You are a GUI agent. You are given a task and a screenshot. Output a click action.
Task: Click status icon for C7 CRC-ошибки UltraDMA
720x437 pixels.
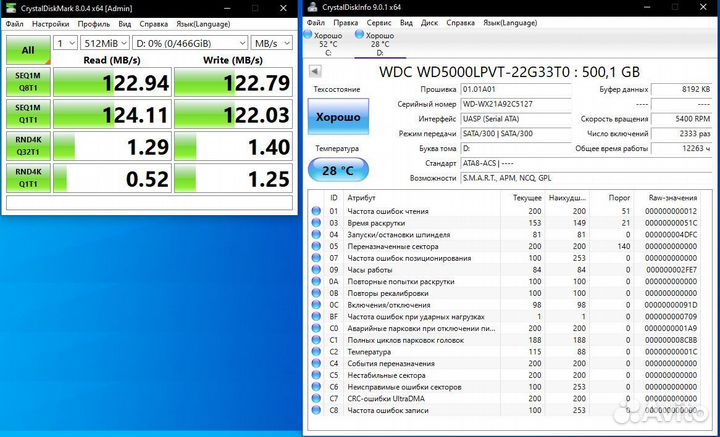(316, 398)
